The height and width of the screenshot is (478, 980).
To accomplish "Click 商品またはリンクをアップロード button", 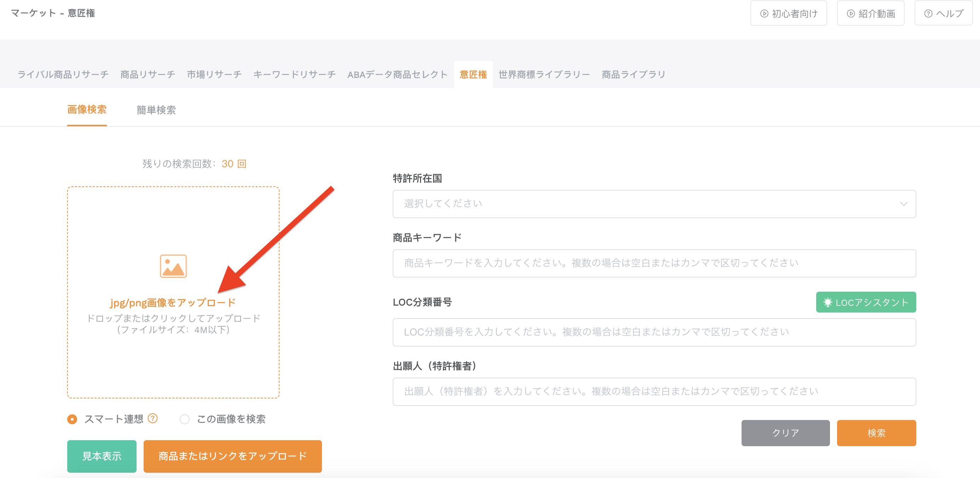I will [x=232, y=456].
